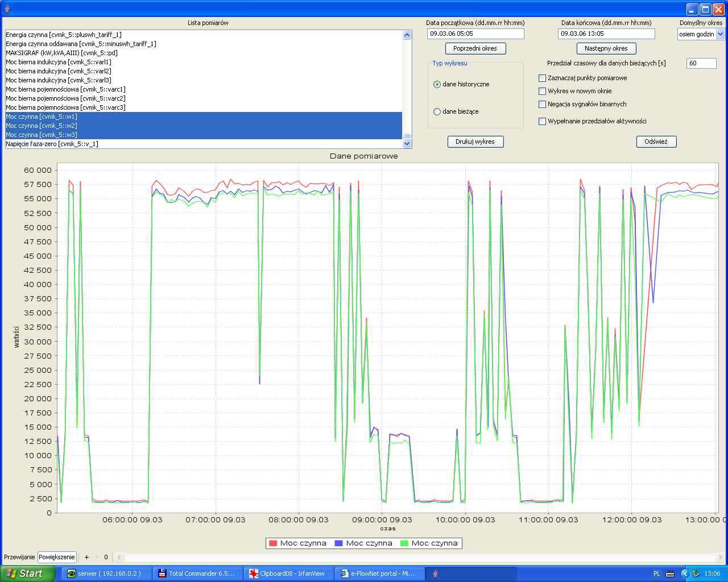The image size is (728, 582).
Task: Open Windows Start menu
Action: coord(27,573)
